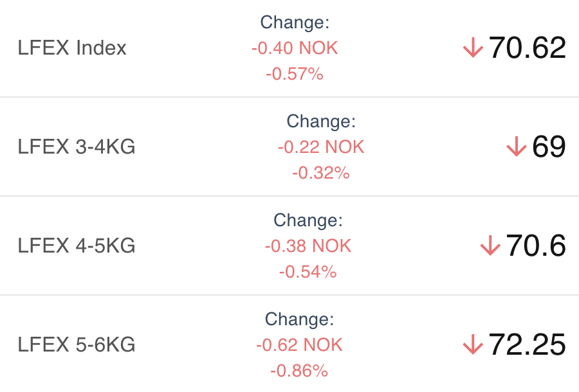Click the -0.38 NOK change value
The image size is (579, 392).
point(308,246)
